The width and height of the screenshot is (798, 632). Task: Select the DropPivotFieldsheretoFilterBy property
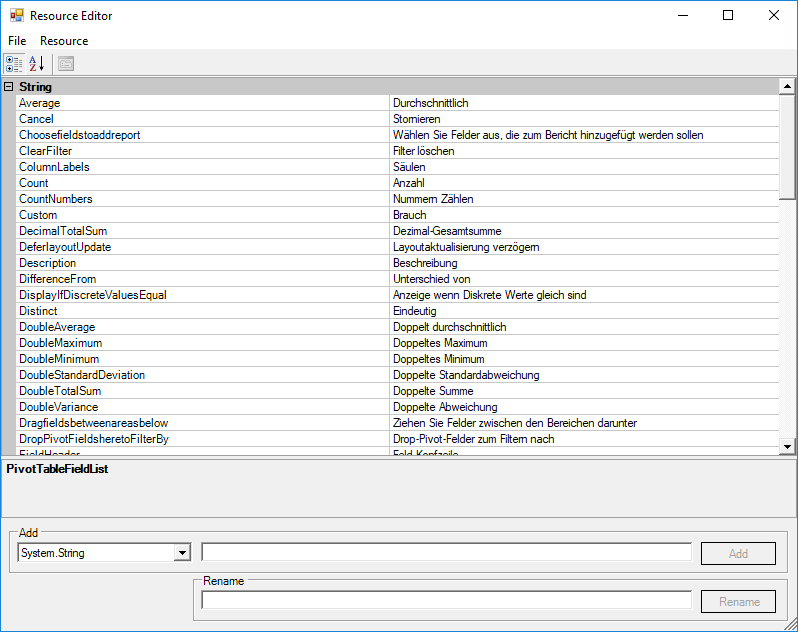click(203, 439)
